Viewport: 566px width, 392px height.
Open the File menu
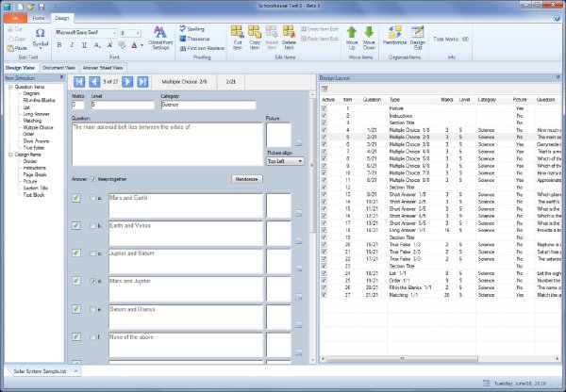click(15, 18)
